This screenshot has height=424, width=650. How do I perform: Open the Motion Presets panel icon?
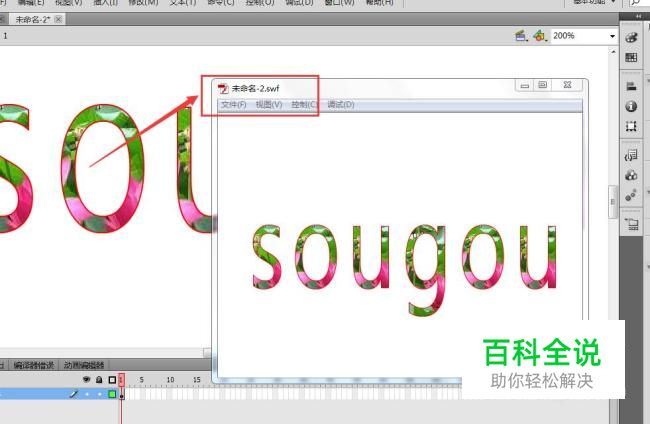(x=631, y=195)
